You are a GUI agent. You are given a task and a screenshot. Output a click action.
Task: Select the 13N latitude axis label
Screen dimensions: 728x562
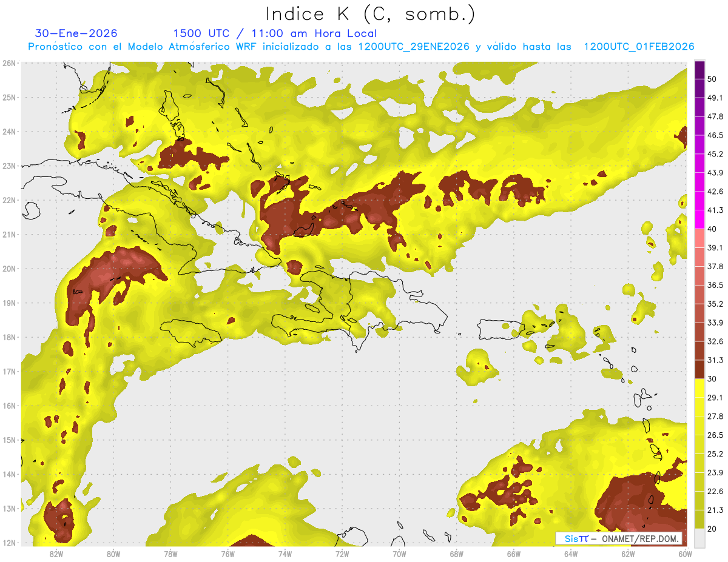pyautogui.click(x=8, y=508)
